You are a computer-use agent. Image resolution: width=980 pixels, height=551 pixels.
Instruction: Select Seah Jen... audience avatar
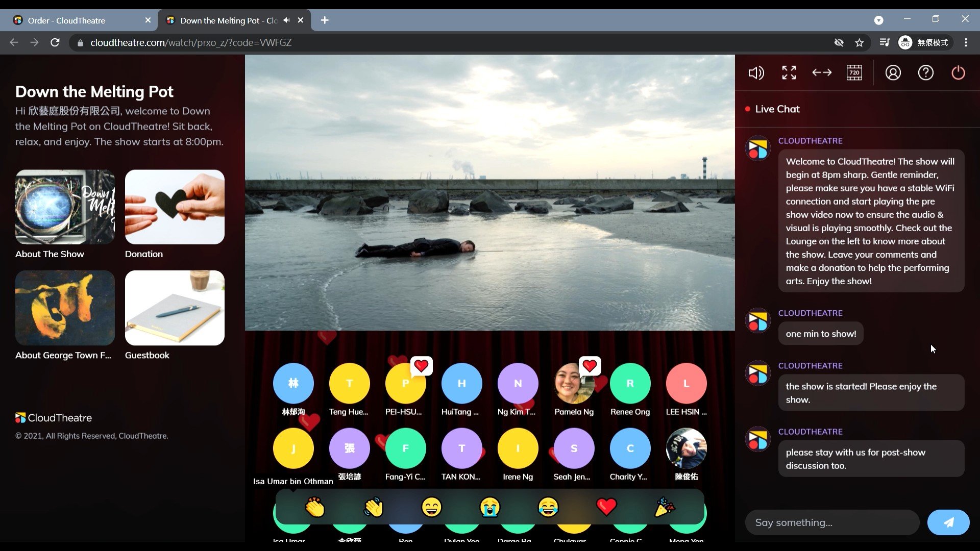pos(574,448)
